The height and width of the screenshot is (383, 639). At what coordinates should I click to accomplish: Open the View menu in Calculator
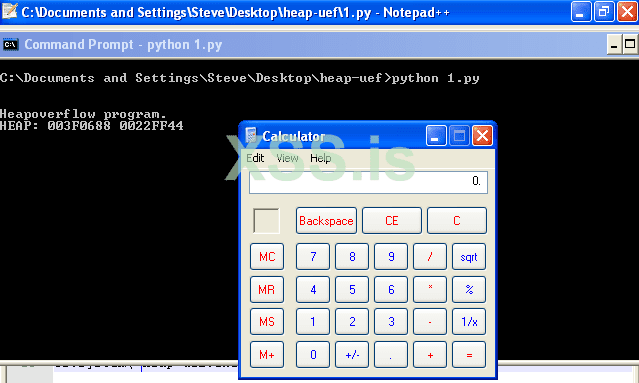coord(287,158)
